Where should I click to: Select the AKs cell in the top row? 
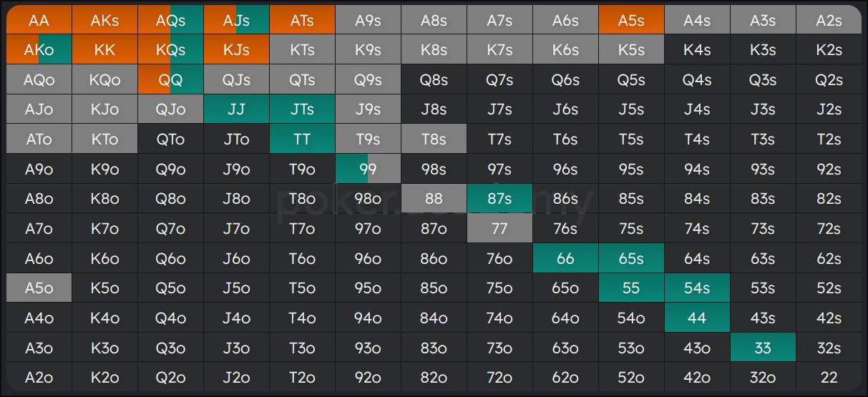coord(105,20)
